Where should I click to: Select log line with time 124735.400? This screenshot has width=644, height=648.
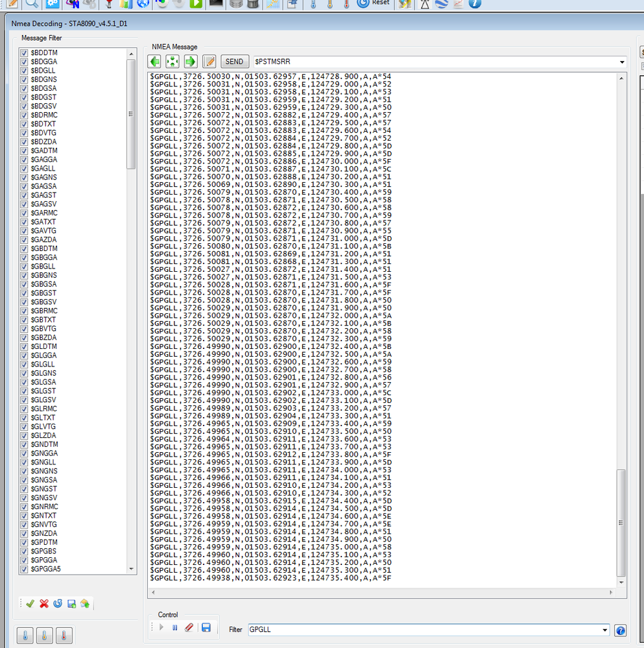(x=270, y=578)
